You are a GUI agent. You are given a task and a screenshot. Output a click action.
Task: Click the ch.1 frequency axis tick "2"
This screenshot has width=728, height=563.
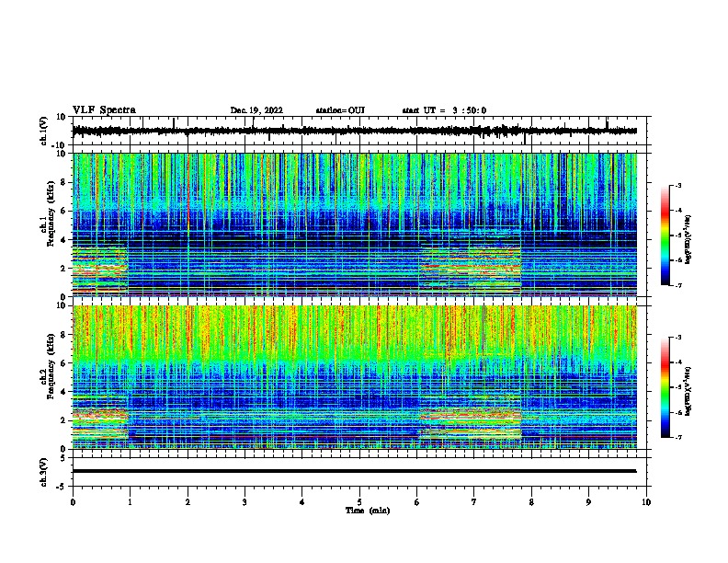pyautogui.click(x=63, y=269)
